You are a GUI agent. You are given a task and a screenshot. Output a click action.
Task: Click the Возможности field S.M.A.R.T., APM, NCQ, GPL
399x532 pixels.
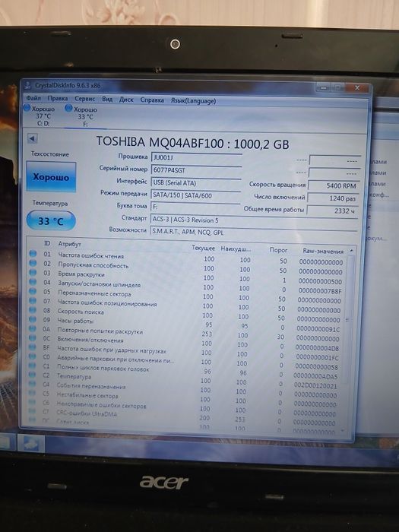[253, 232]
